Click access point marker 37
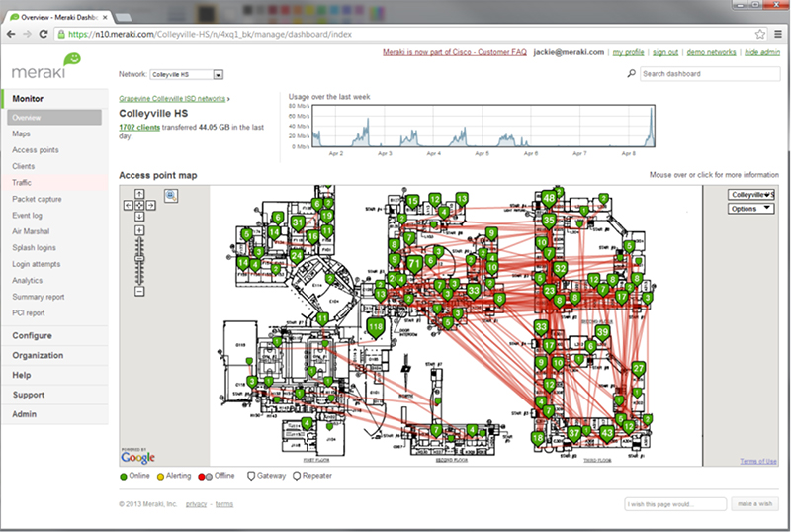The height and width of the screenshot is (532, 791). point(573,434)
